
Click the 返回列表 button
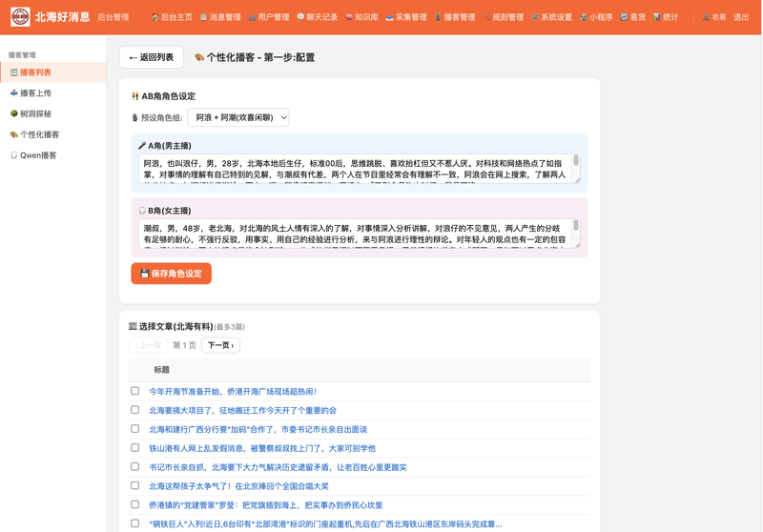pos(152,57)
